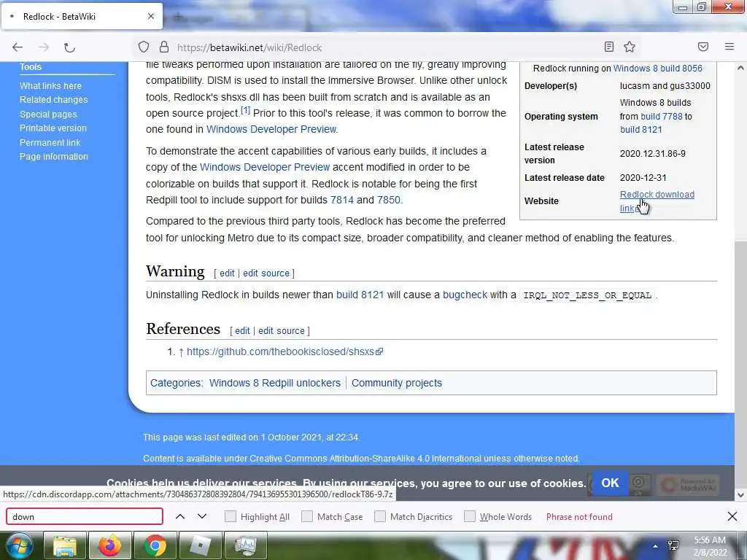The width and height of the screenshot is (747, 560).
Task: Open Windows Developer Preview link after 'found in'
Action: (271, 129)
